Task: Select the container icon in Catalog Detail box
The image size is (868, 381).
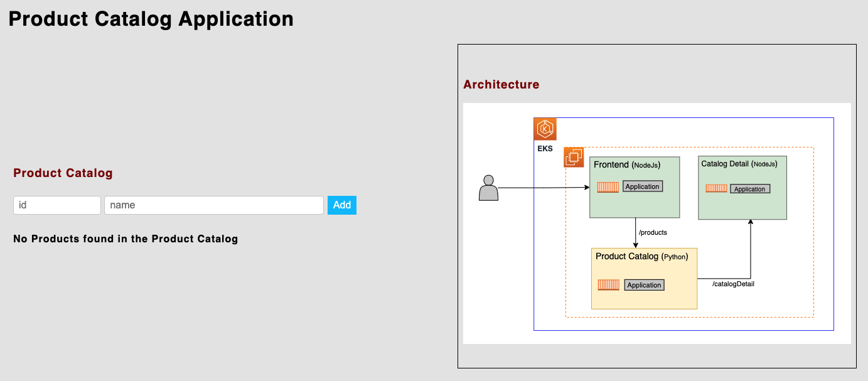Action: (715, 188)
